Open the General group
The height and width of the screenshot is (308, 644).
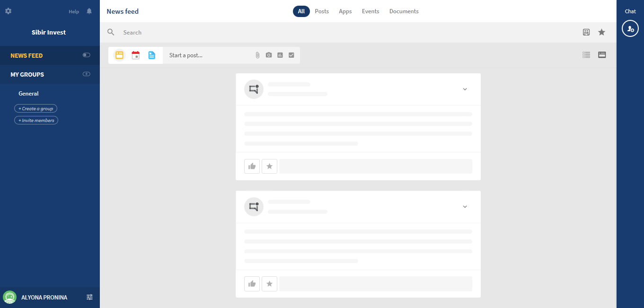[x=28, y=94]
